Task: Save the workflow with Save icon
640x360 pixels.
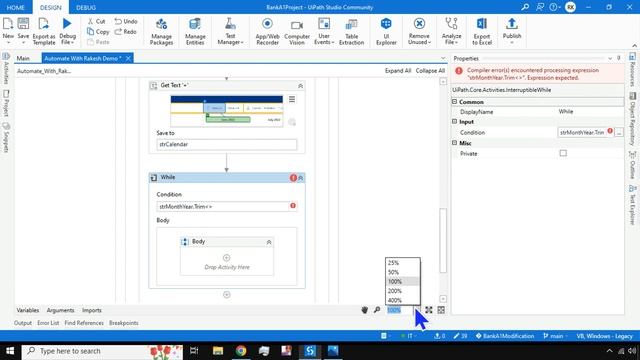Action: point(23,25)
